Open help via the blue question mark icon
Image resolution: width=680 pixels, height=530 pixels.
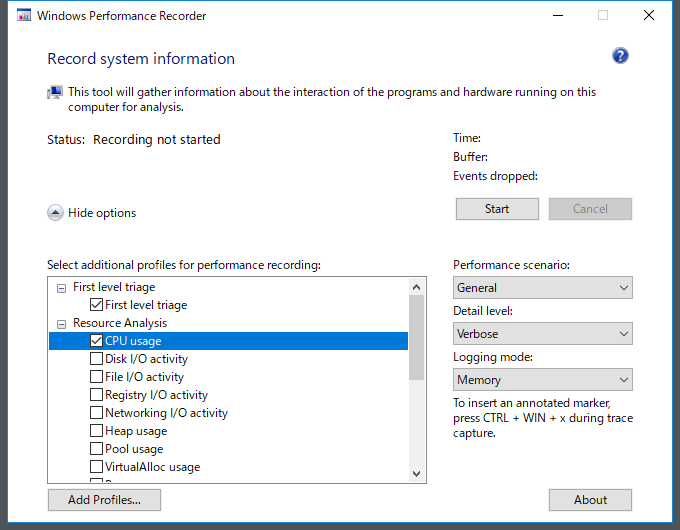point(620,56)
